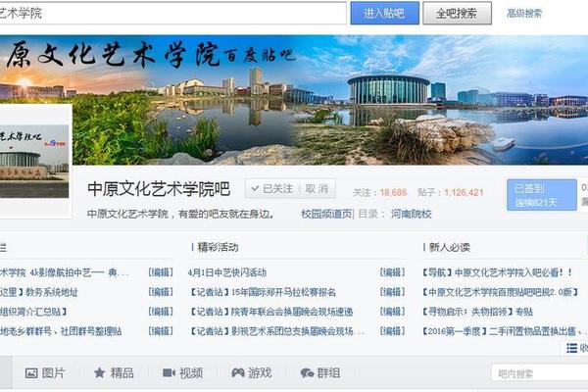Viewport: 588px width, 392px height.
Task: Click 编辑 beside 影视艺术系团总支换届晚会
Action: pos(392,331)
